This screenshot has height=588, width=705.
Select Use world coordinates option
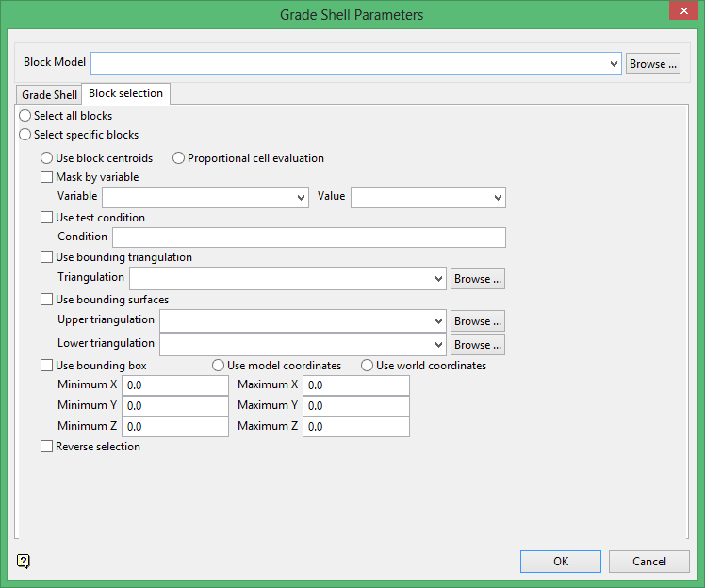pyautogui.click(x=368, y=366)
